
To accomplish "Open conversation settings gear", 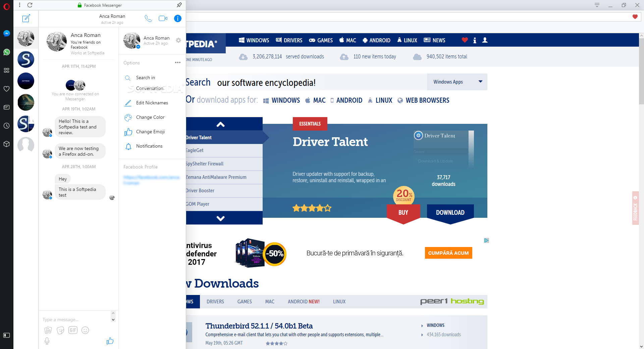I will 178,40.
